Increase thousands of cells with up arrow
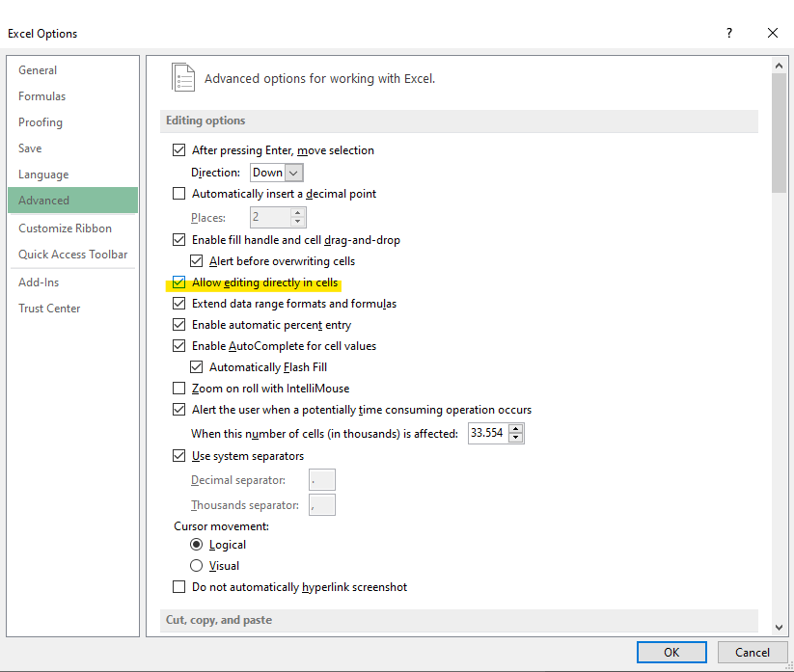 pos(515,429)
